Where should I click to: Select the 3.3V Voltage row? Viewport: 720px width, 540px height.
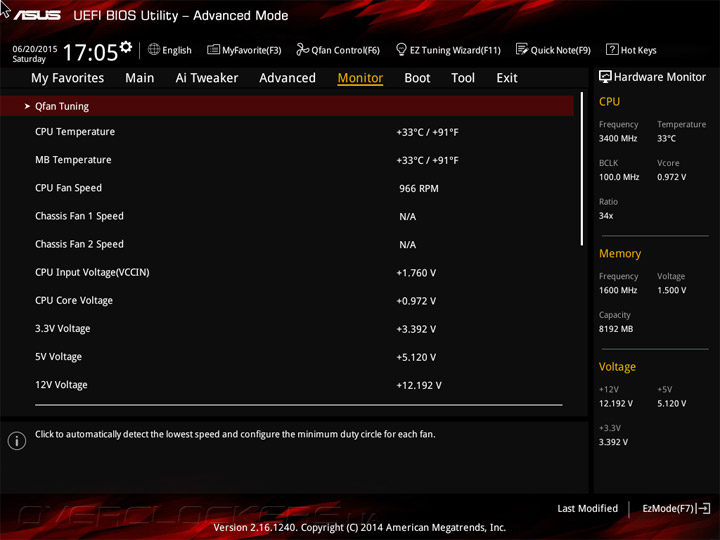pos(287,329)
